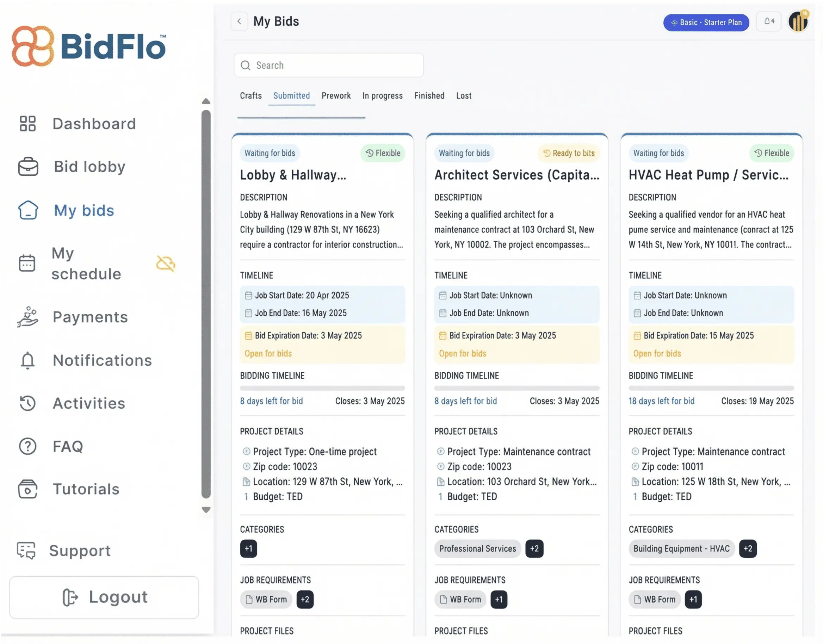The height and width of the screenshot is (644, 823).
Task: Expand the +2 categories badge on Architect Services
Action: (534, 549)
